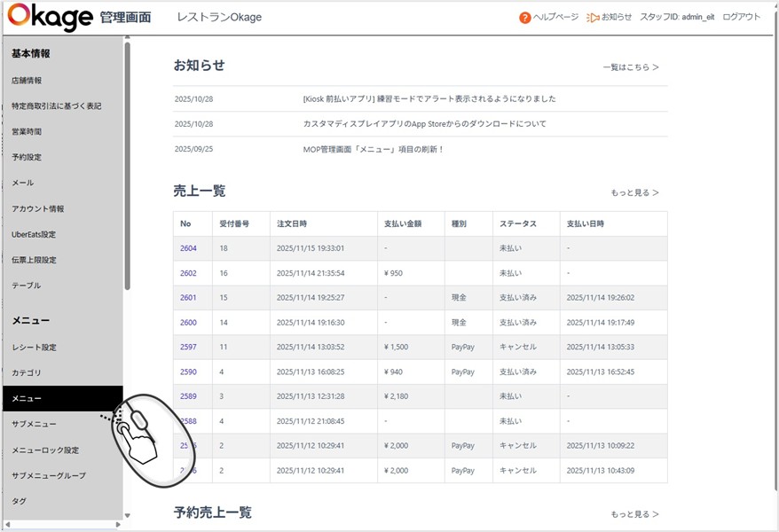The width and height of the screenshot is (779, 532).
Task: Open レシート設定 from sidebar
Action: [x=34, y=348]
